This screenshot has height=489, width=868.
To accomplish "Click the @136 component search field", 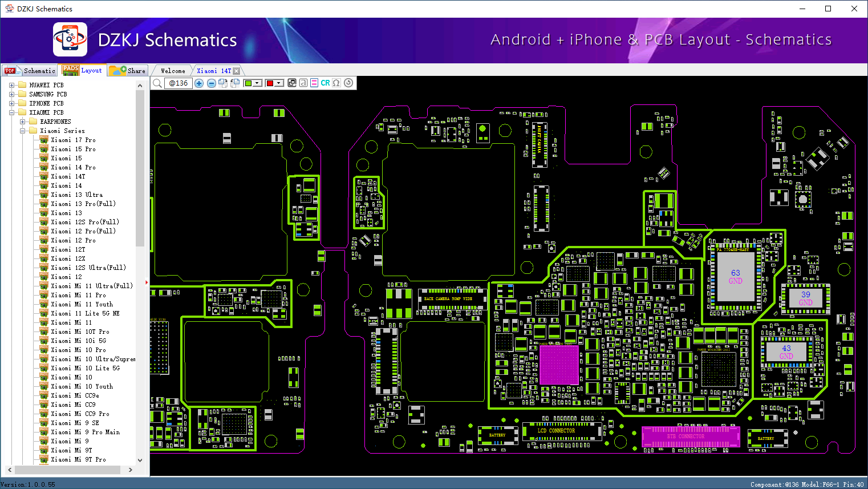I will (178, 83).
